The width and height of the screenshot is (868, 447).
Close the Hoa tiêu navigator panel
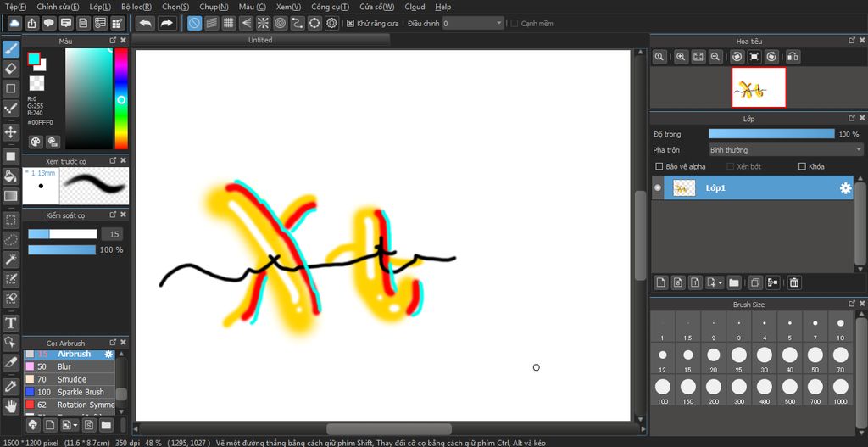pos(862,41)
